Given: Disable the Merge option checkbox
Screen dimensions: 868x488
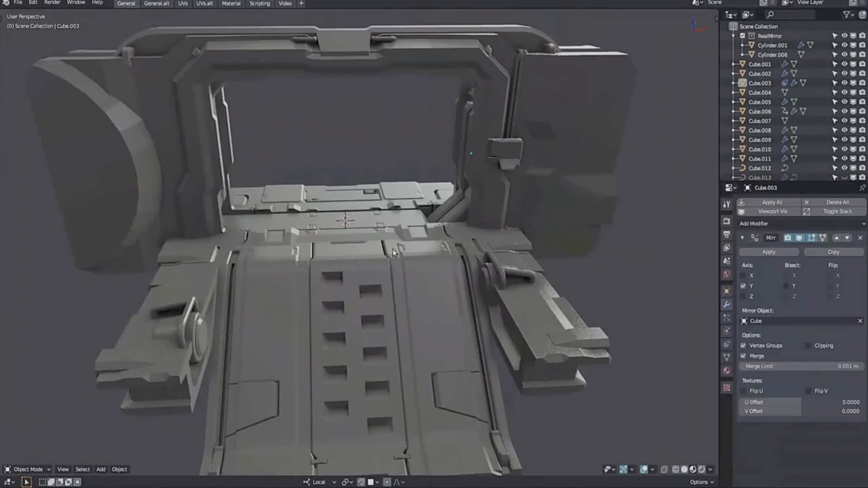Looking at the screenshot, I should 743,356.
